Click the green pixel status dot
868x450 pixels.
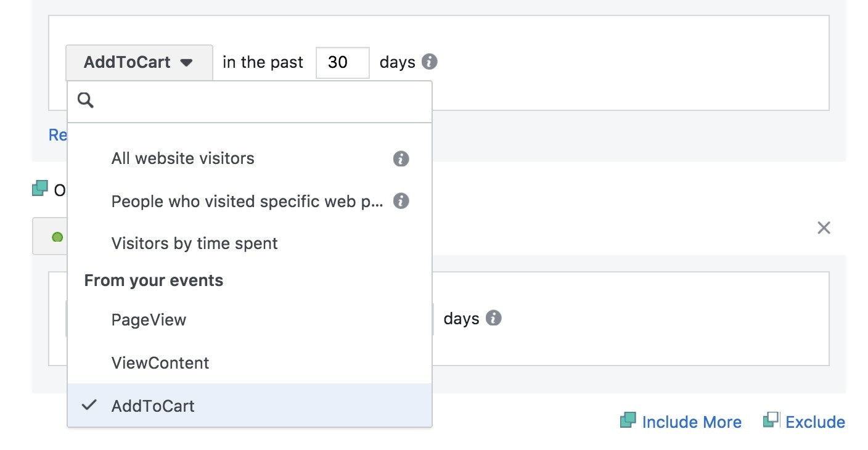57,237
